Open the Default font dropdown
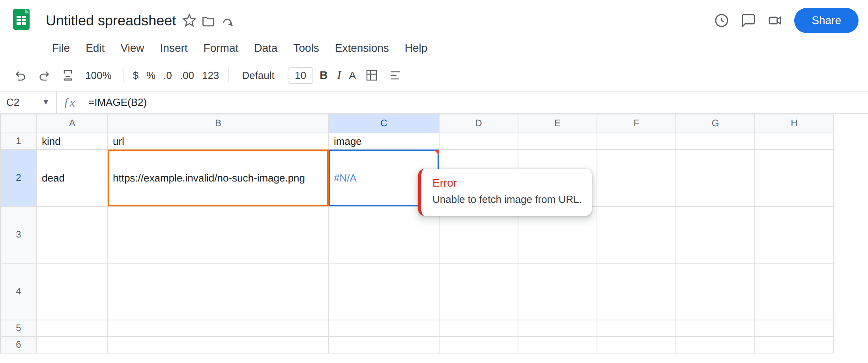This screenshot has height=363, width=868. tap(258, 75)
